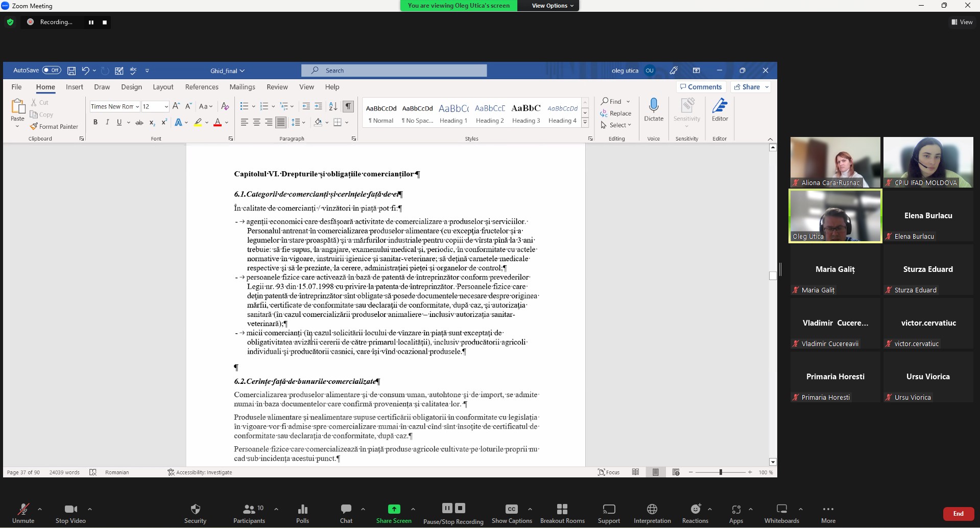The image size is (980, 528).
Task: Click the Polls icon in Zoom toolbar
Action: (302, 513)
